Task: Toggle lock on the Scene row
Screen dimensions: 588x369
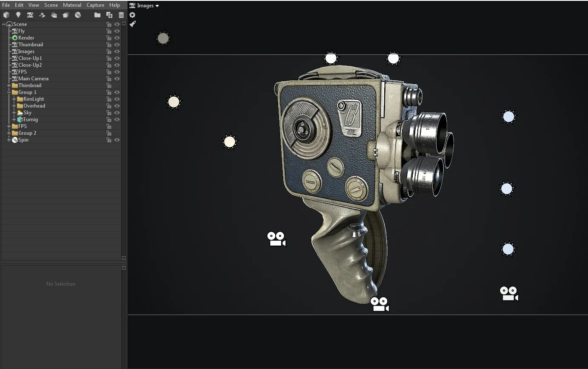Action: [109, 24]
